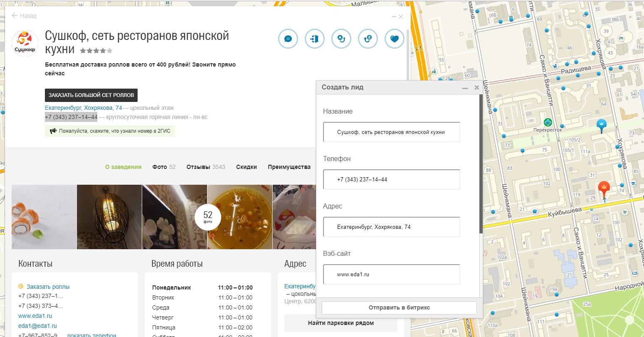
Task: Set route destination point Б icon
Action: 368,39
